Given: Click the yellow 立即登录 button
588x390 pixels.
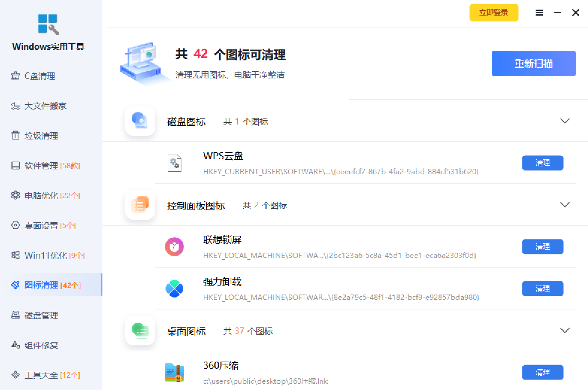Looking at the screenshot, I should click(494, 13).
